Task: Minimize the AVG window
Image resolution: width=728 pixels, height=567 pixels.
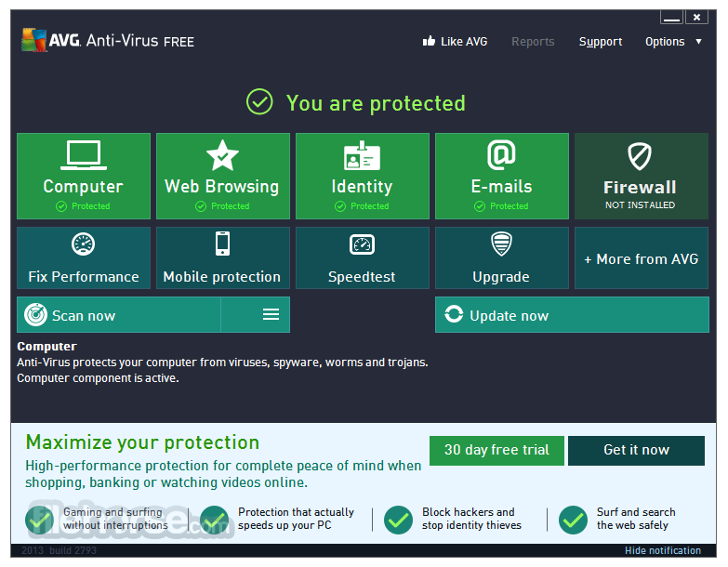Action: [x=672, y=18]
